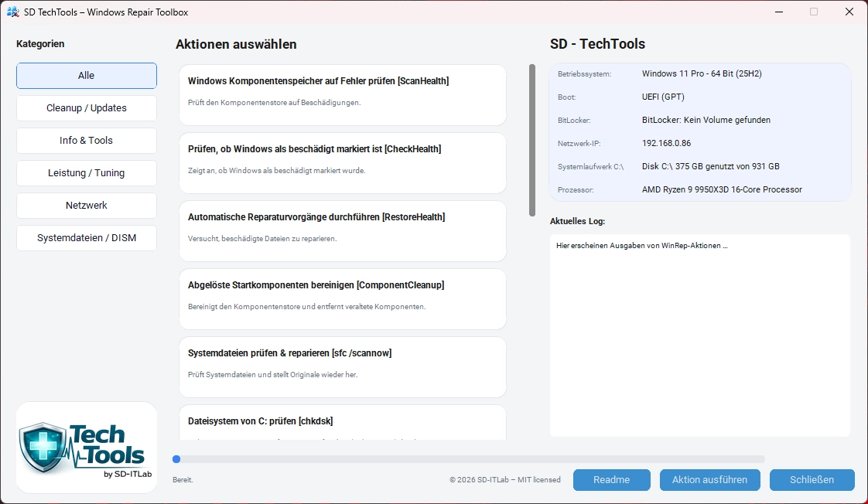Click the network IP 192.168.0.86
The image size is (868, 504).
coord(667,143)
